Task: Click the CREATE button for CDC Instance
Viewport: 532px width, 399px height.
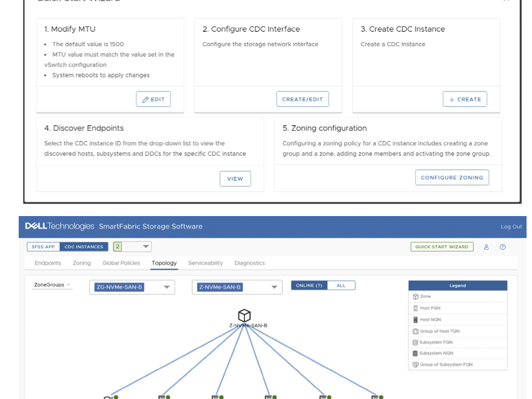Action: (465, 99)
